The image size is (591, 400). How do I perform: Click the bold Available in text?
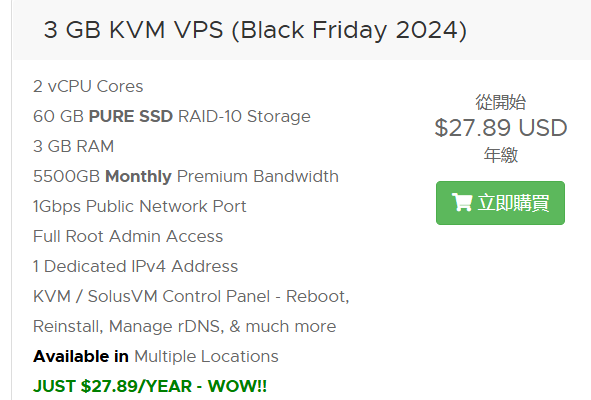pos(81,356)
